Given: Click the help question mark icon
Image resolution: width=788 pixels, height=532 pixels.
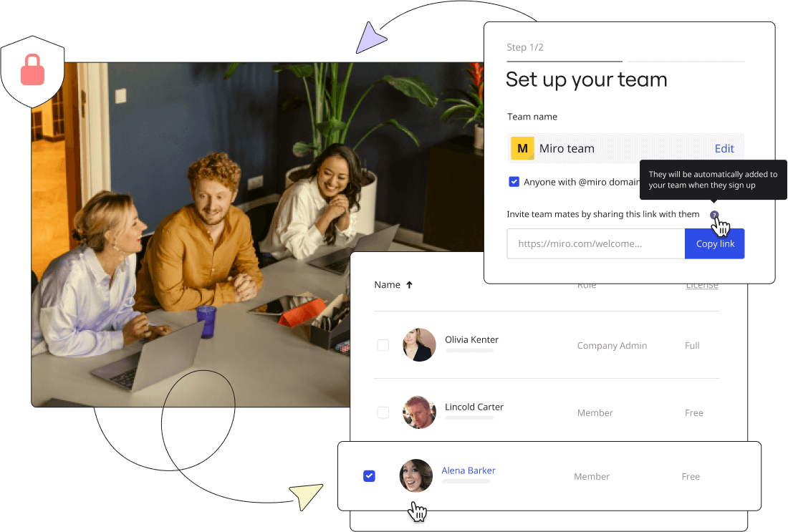Looking at the screenshot, I should [714, 215].
